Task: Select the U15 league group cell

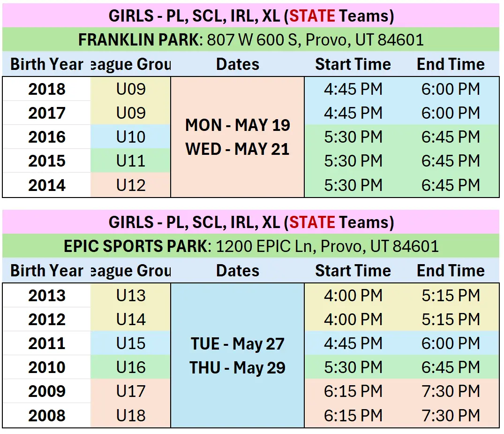Action: (x=130, y=343)
